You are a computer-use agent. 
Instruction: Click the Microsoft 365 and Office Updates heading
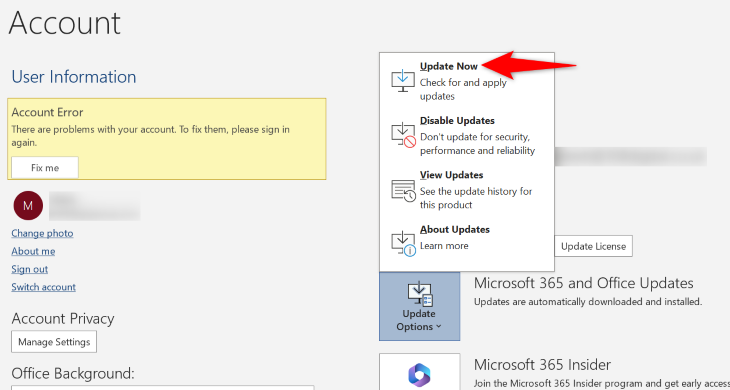[584, 283]
